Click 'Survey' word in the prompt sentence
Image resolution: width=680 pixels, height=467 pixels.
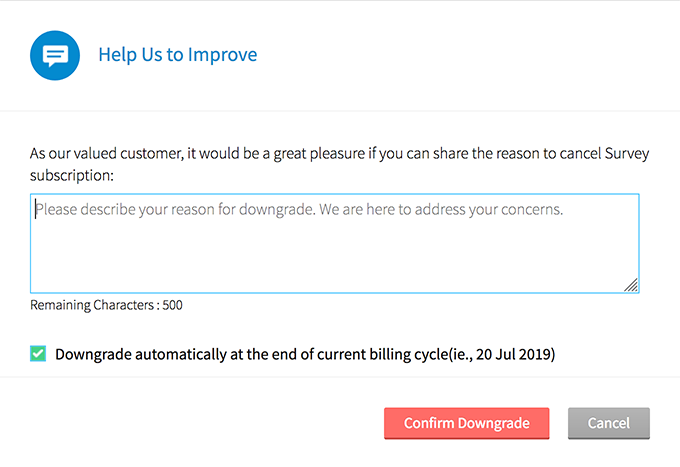pyautogui.click(x=627, y=153)
